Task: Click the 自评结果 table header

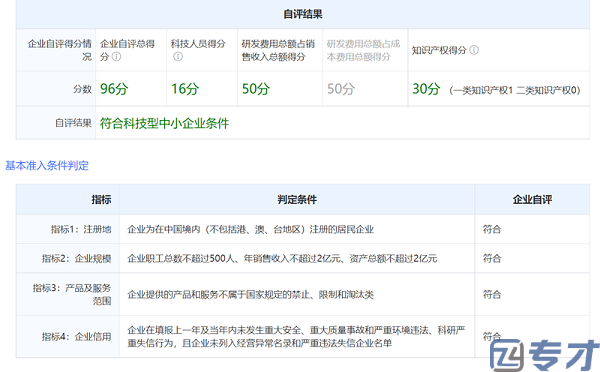Action: point(303,14)
